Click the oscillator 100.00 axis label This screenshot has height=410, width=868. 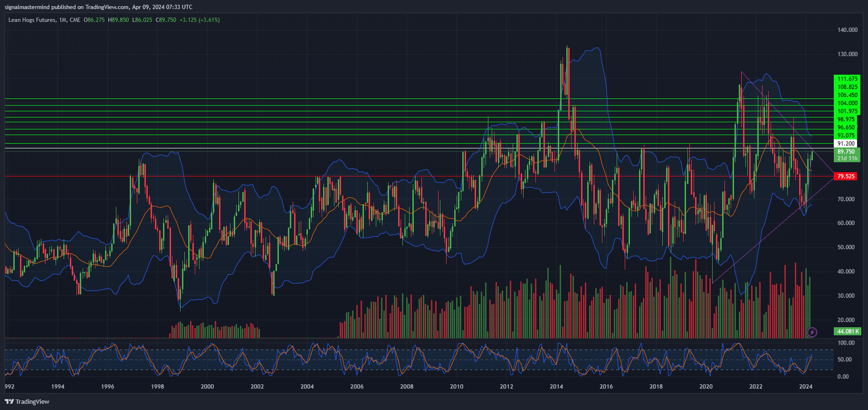pos(846,343)
